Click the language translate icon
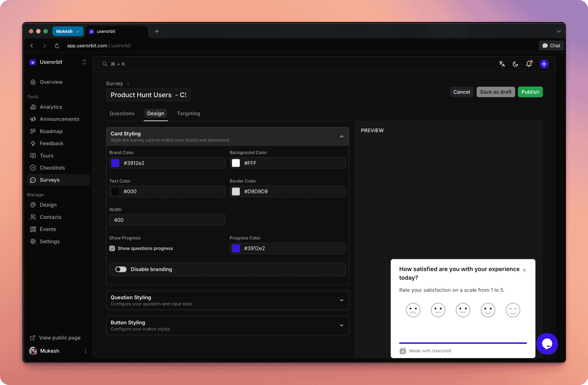Image resolution: width=588 pixels, height=385 pixels. [x=502, y=64]
